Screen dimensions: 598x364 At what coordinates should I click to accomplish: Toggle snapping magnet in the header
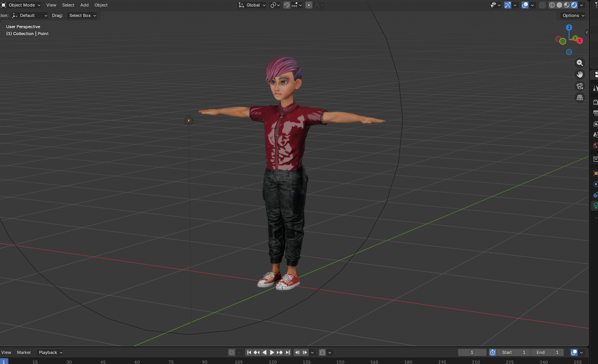click(287, 5)
